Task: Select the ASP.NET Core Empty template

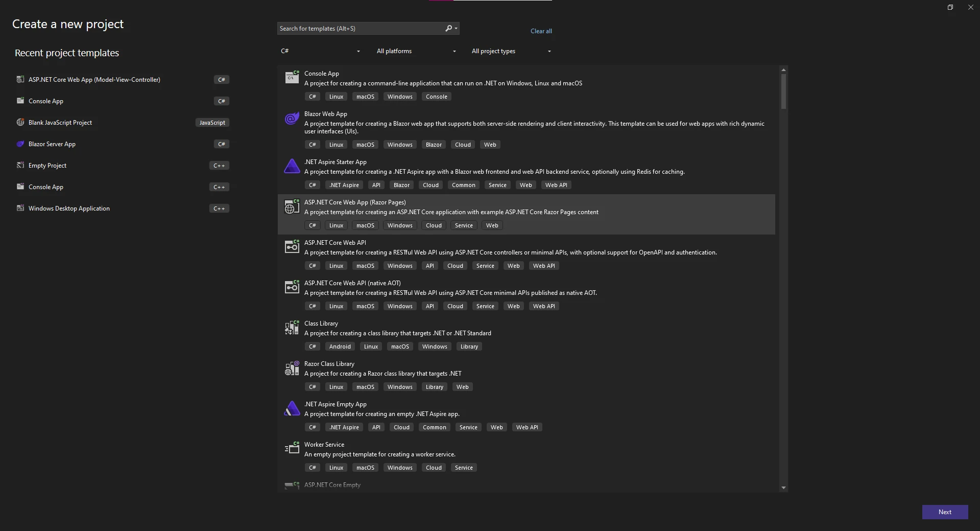Action: [x=332, y=485]
